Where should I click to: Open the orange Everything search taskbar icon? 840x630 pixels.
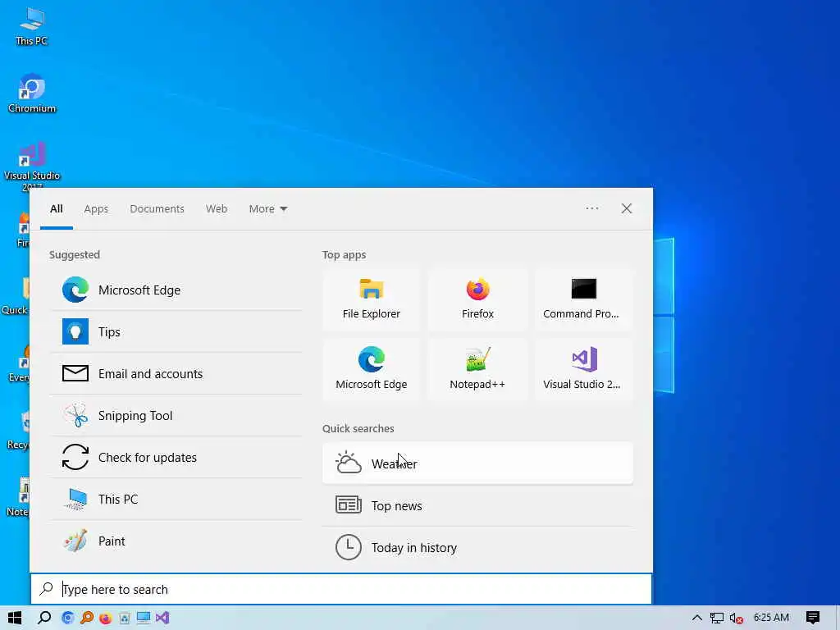[87, 618]
